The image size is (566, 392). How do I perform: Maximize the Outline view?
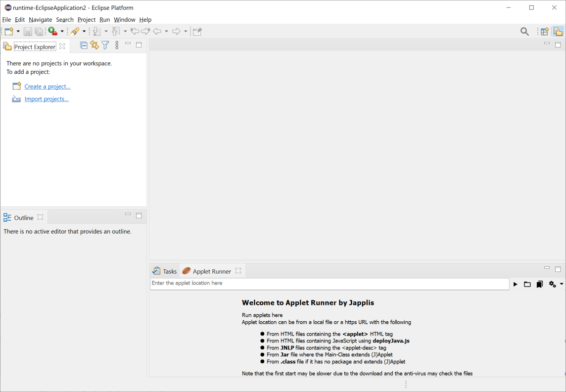[x=139, y=215]
